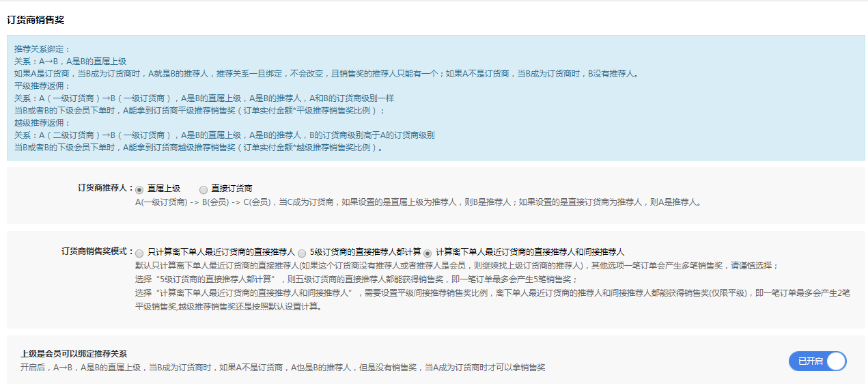868x384 pixels.
Task: Click the 上级是会员可以绑定推荐关系 title
Action: pos(74,354)
